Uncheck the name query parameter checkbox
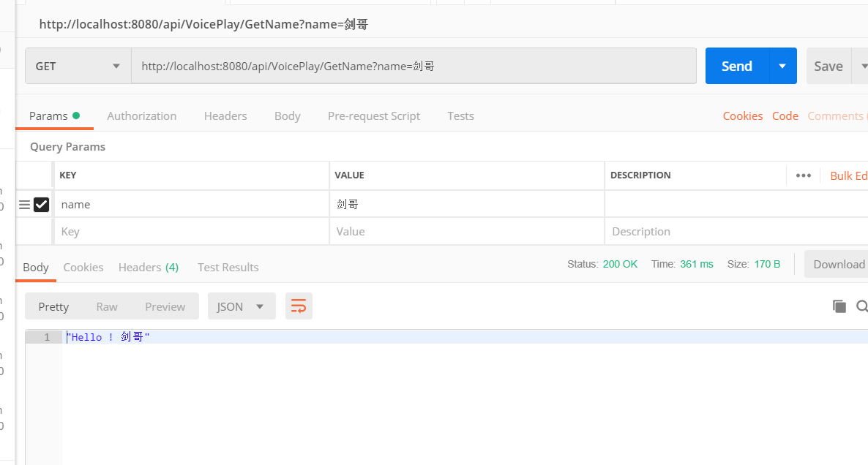Screen dimensions: 868x465 (42, 205)
